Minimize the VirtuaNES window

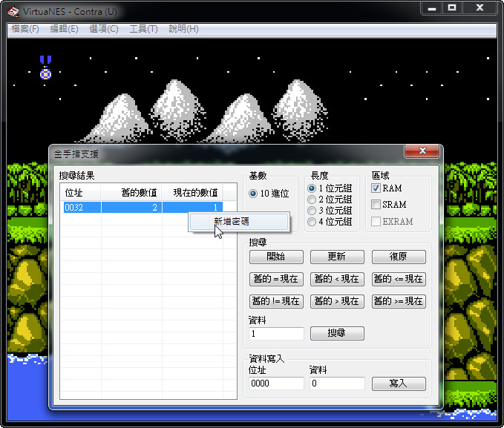[x=432, y=8]
